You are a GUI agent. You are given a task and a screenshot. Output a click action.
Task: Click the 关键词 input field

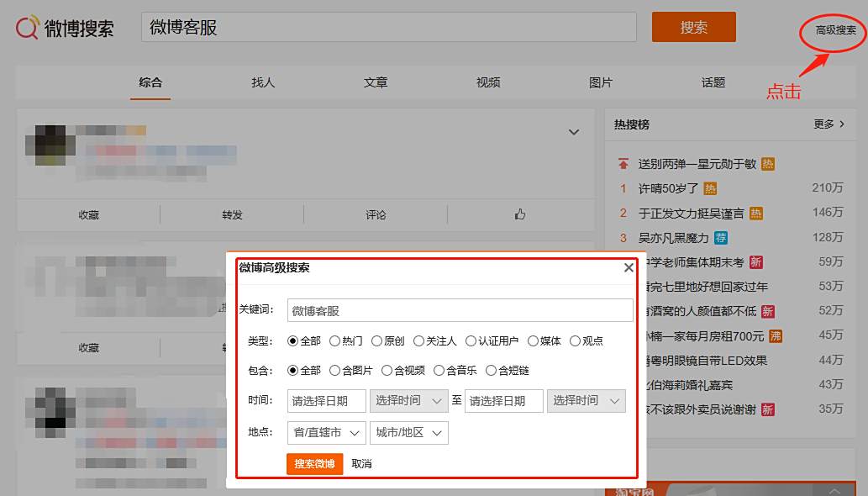tap(460, 310)
